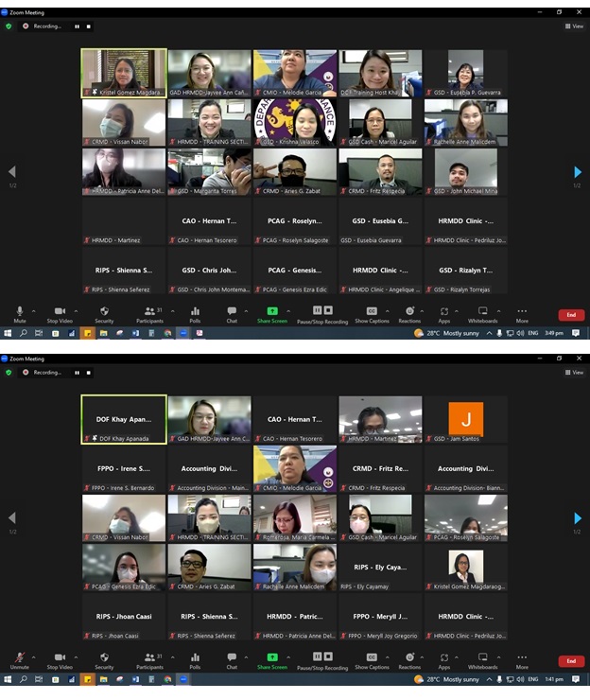Open notification center on 1:41 pm taskbar
The height and width of the screenshot is (700, 590).
click(576, 679)
